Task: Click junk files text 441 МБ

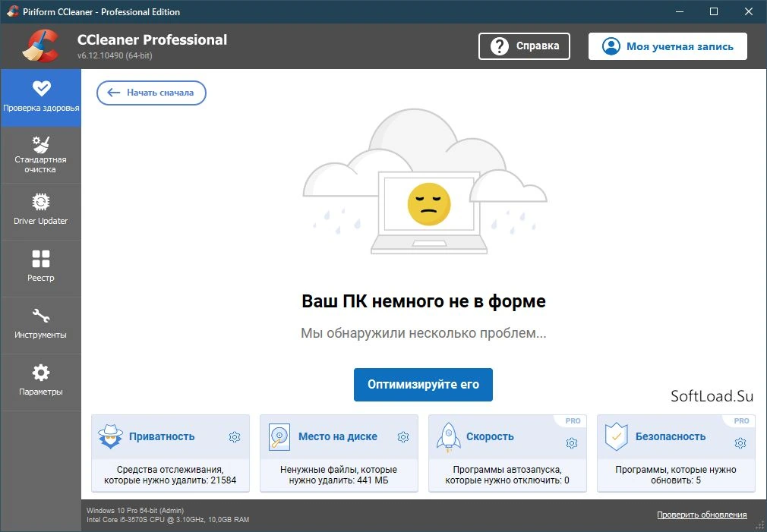Action: [x=372, y=480]
